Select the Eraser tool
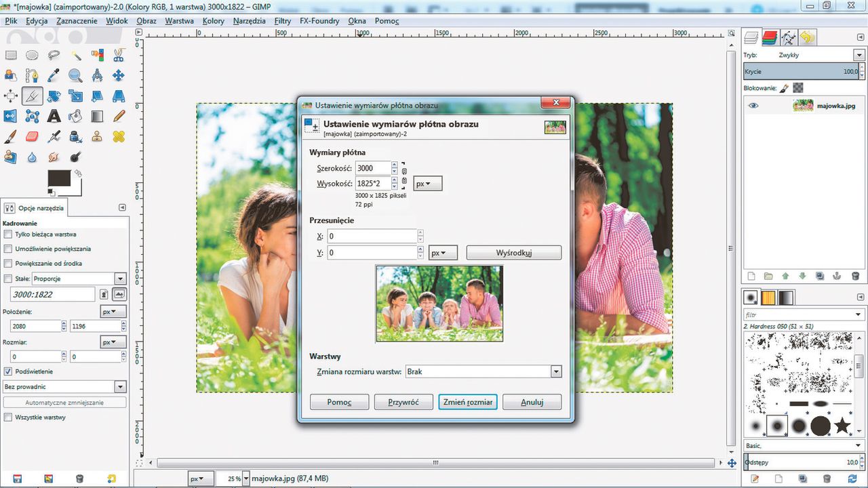Screen dimensions: 868x488 point(32,137)
